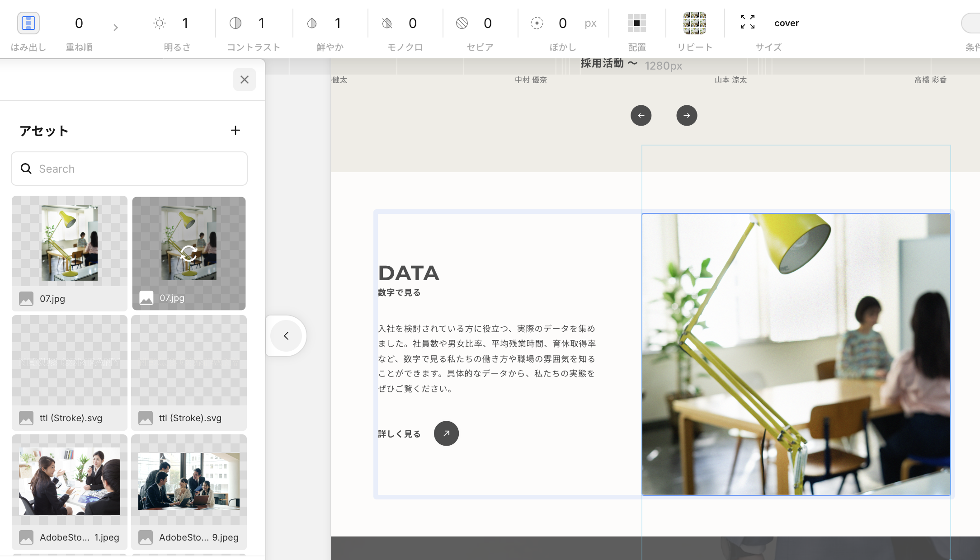This screenshot has width=980, height=560.
Task: Click the name 山本 涼太
Action: point(730,80)
